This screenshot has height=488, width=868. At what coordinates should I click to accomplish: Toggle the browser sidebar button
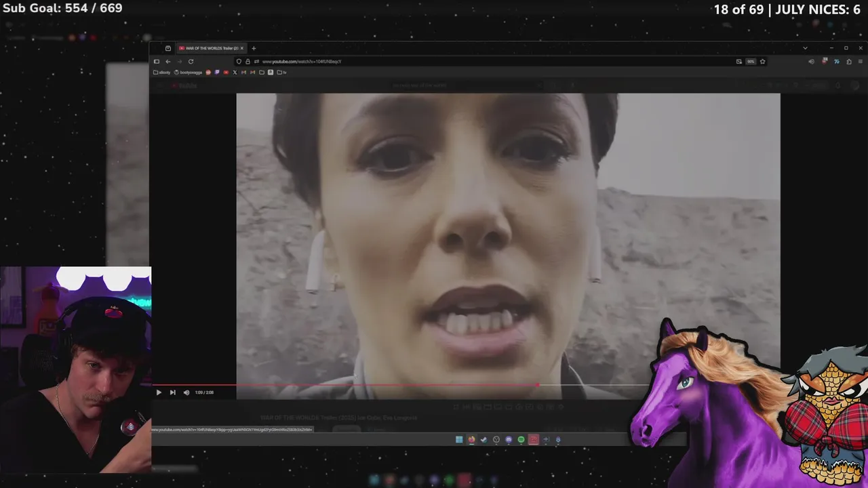(157, 62)
